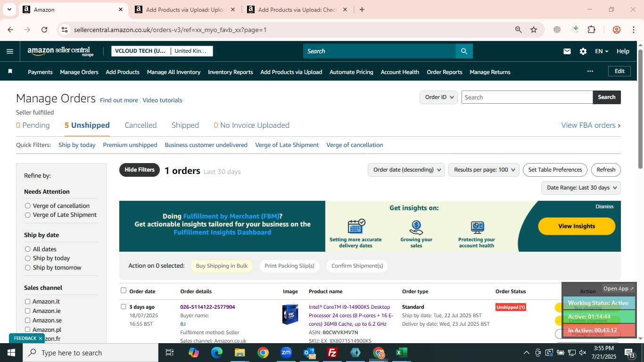Click the Amazon Seller Central logo

click(x=61, y=51)
